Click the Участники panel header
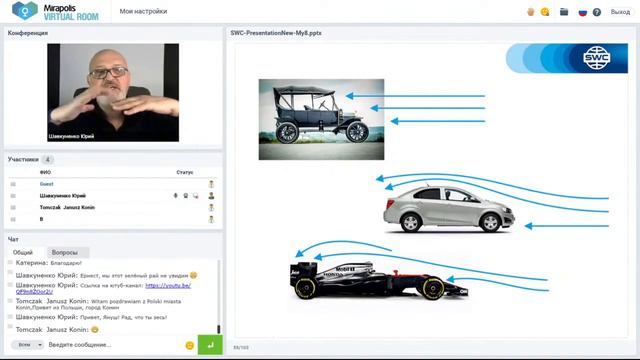Viewport: 640px width, 360px height. pos(23,160)
